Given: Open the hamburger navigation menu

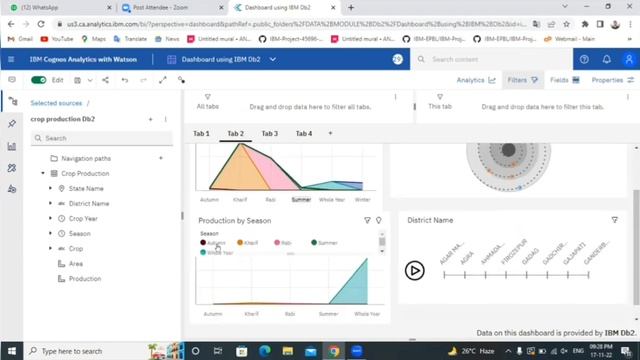Looking at the screenshot, I should tap(11, 60).
